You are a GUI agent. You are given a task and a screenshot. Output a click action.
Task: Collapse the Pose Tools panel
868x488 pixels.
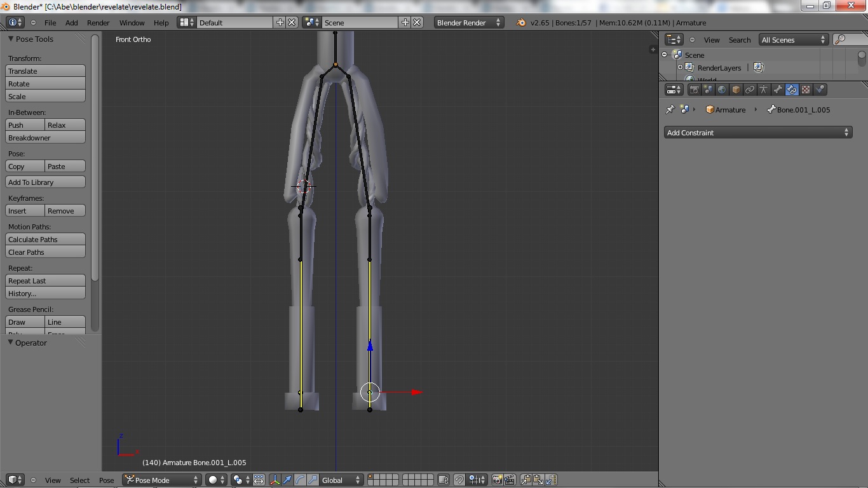[x=11, y=39]
